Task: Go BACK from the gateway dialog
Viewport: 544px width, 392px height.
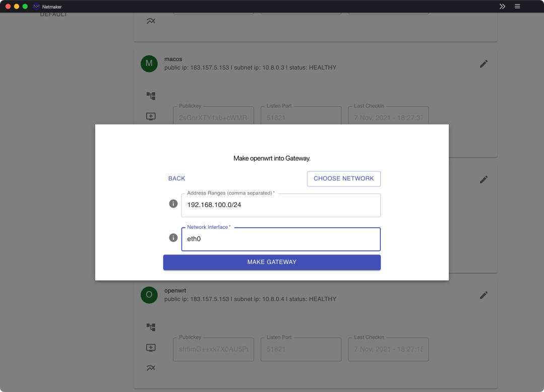Action: 177,178
